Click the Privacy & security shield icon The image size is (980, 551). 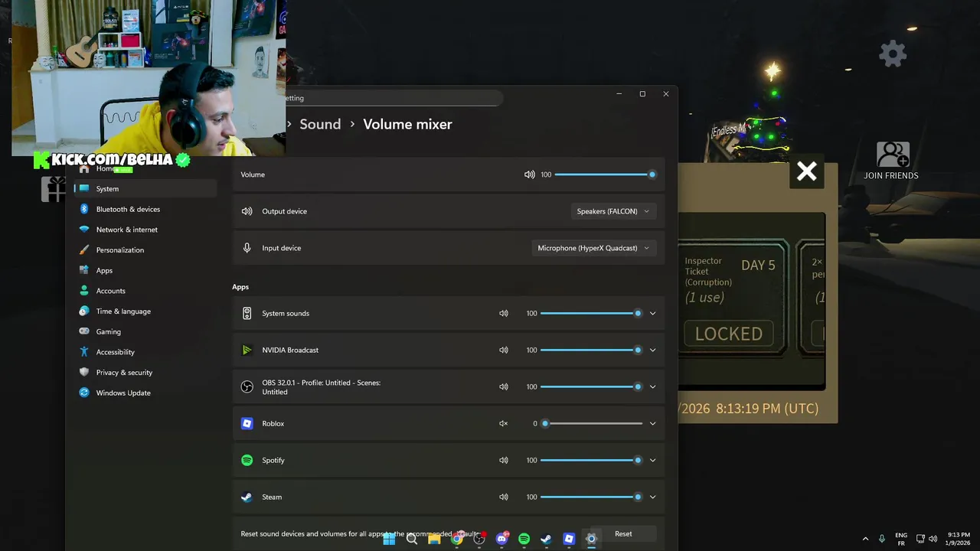(84, 372)
